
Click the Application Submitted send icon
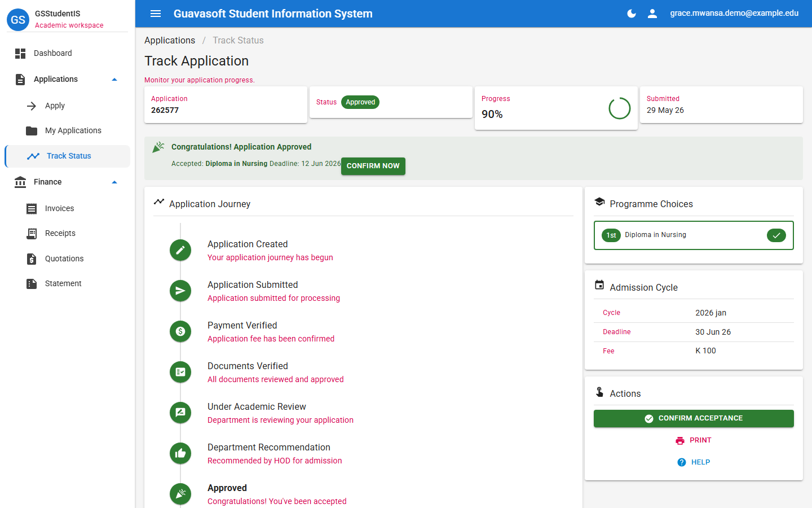(x=180, y=291)
